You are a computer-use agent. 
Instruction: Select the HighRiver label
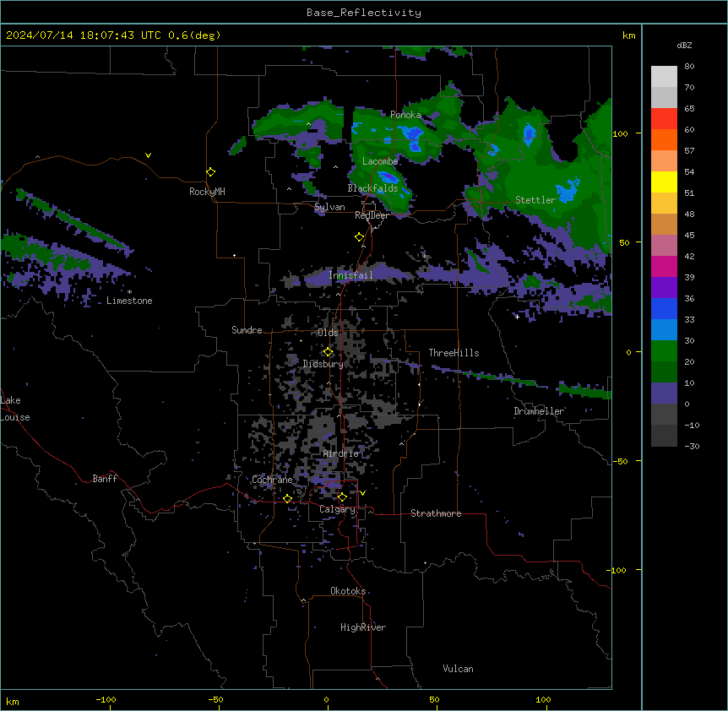[x=363, y=627]
